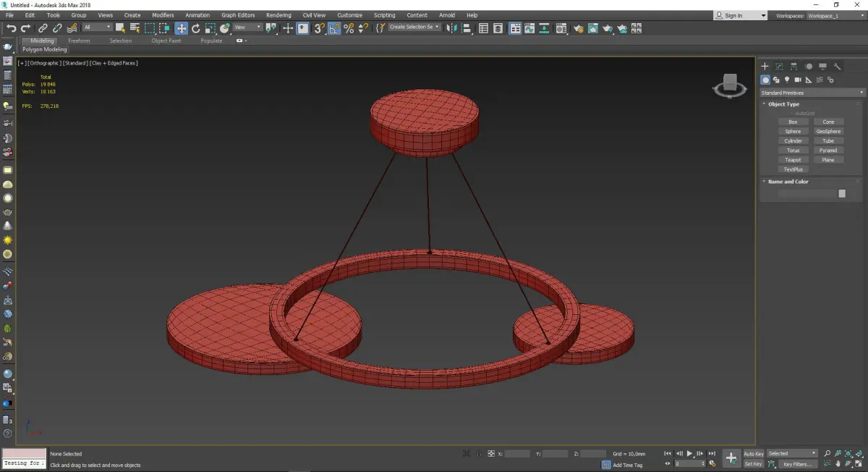Viewport: 868px width, 472px height.
Task: Select the Shapes category icon
Action: tap(776, 80)
